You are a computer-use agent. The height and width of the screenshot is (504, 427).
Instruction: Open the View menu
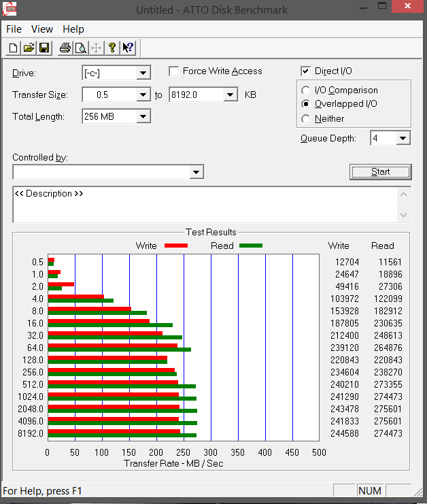point(42,29)
